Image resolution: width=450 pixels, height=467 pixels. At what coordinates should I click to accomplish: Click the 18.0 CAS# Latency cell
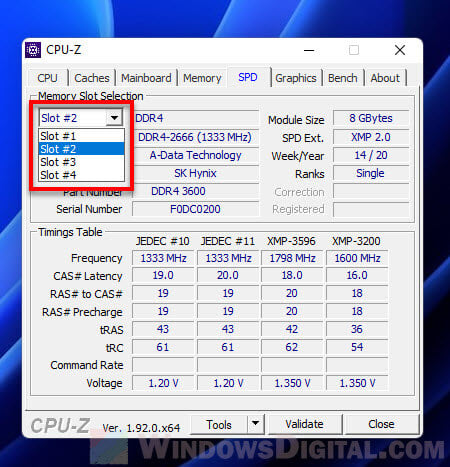(292, 276)
